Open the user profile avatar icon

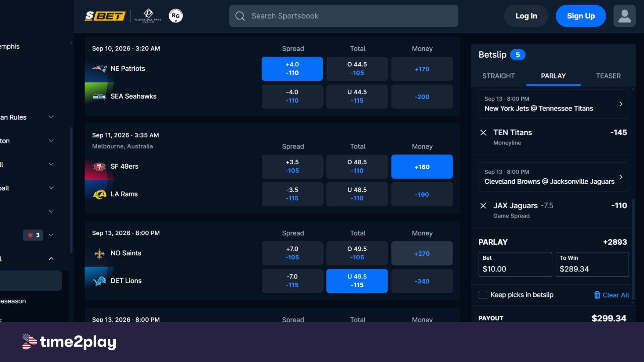tap(624, 16)
